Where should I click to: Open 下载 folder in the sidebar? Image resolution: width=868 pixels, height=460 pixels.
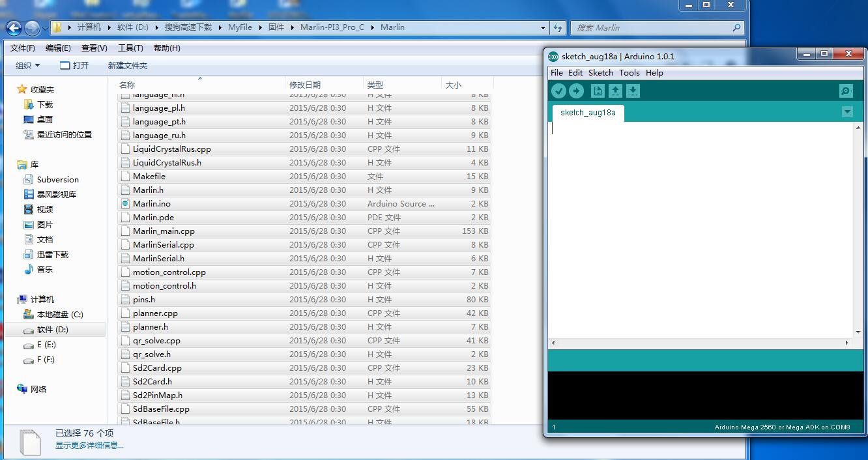coord(45,105)
